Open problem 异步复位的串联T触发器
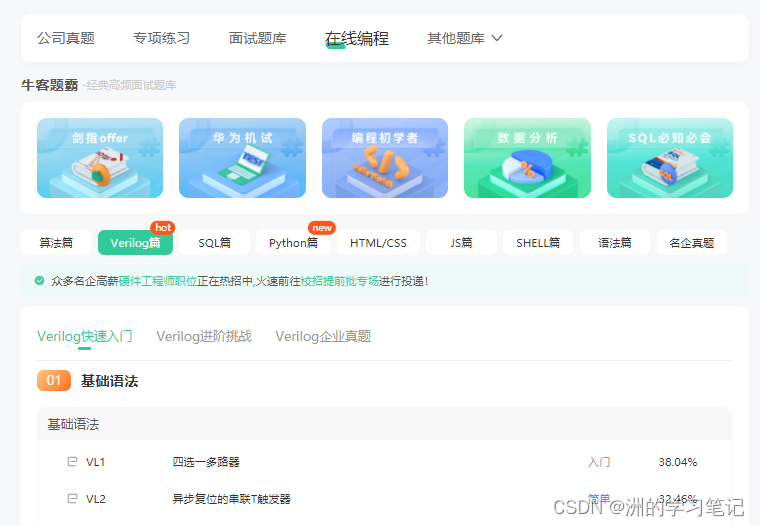This screenshot has height=526, width=760. pos(232,499)
